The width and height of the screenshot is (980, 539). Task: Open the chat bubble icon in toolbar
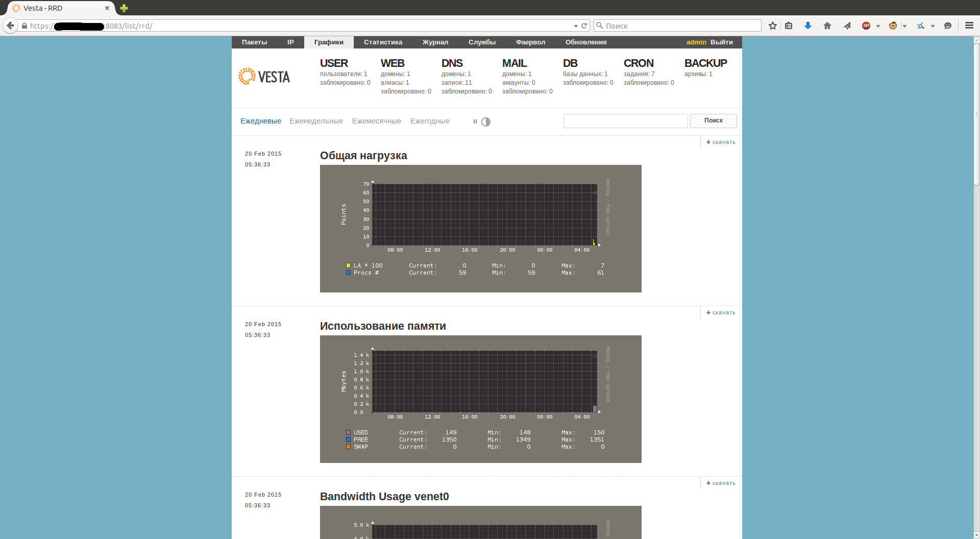tap(948, 26)
